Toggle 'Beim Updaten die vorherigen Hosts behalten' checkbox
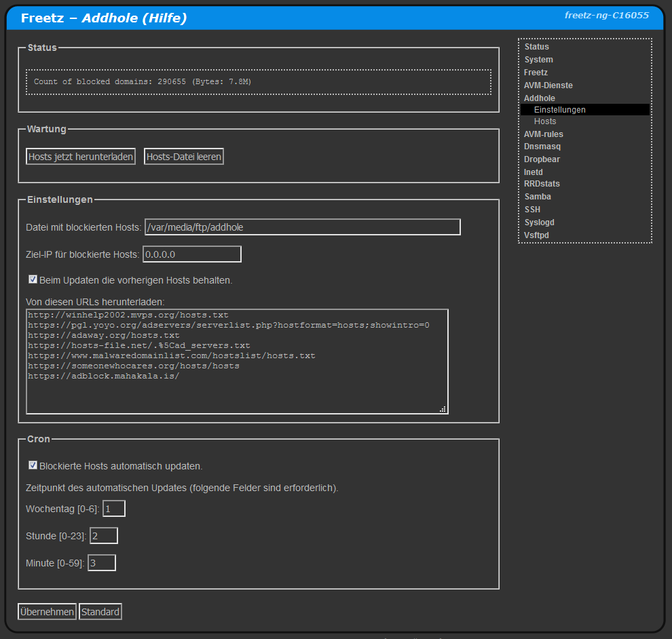Viewport: 672px width, 639px height. click(33, 279)
